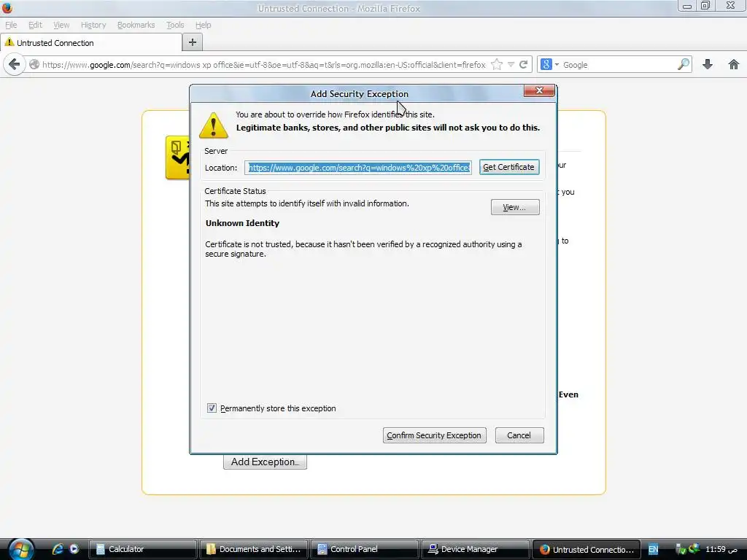Open the Edit menu

(x=35, y=25)
